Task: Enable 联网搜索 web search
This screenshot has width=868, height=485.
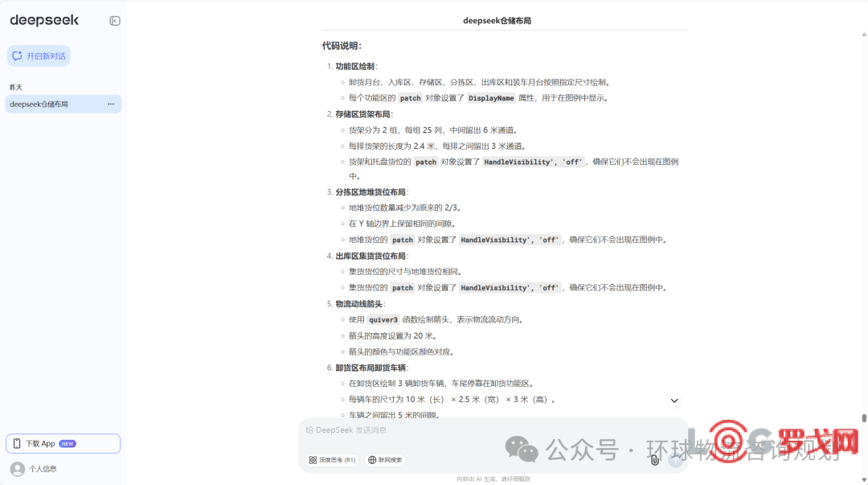Action: [x=385, y=460]
